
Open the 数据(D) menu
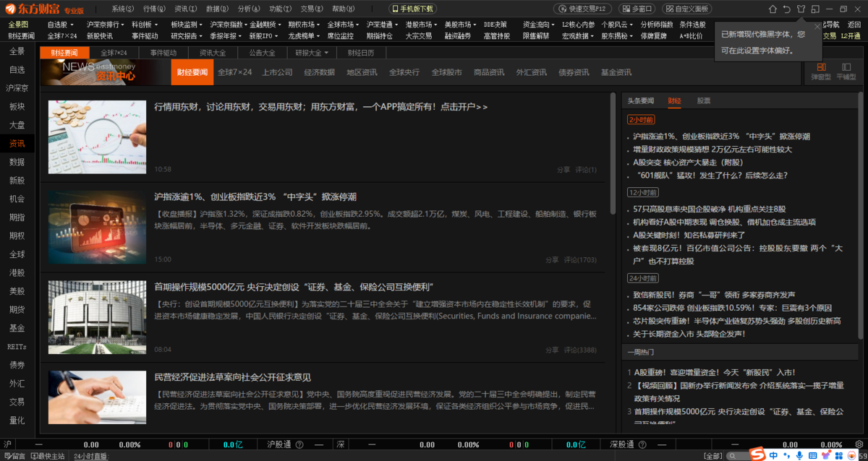[x=216, y=9]
